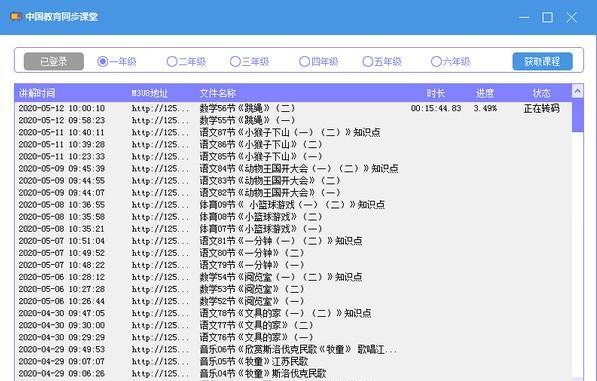Click timestamp 2020-05-07 10:51:04
Image resolution: width=597 pixels, height=381 pixels.
62,241
